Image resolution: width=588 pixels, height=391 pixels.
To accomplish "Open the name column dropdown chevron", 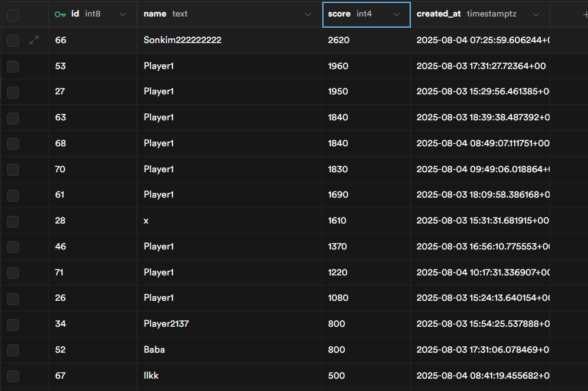I will pyautogui.click(x=308, y=14).
